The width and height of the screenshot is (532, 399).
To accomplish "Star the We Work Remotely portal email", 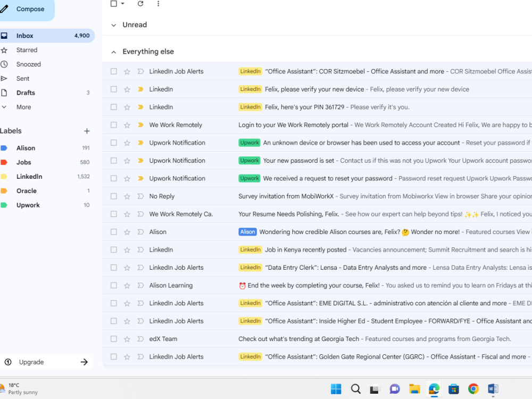I will tap(127, 125).
